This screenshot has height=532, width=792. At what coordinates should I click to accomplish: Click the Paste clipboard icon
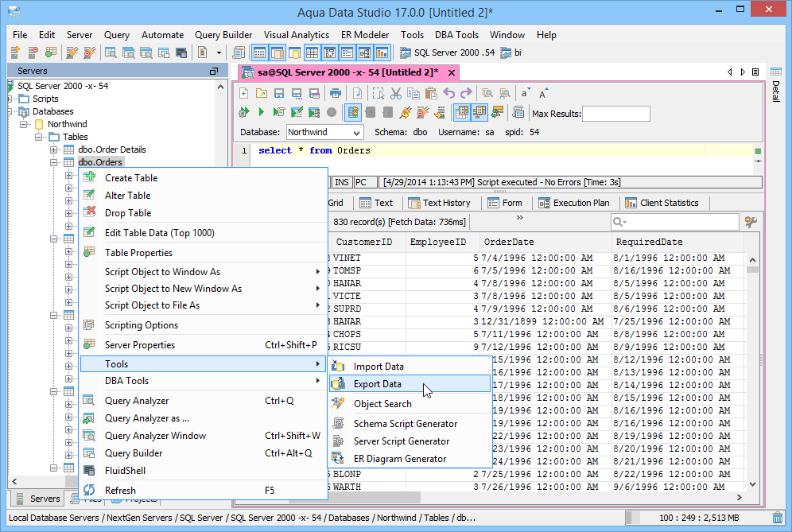coord(431,93)
